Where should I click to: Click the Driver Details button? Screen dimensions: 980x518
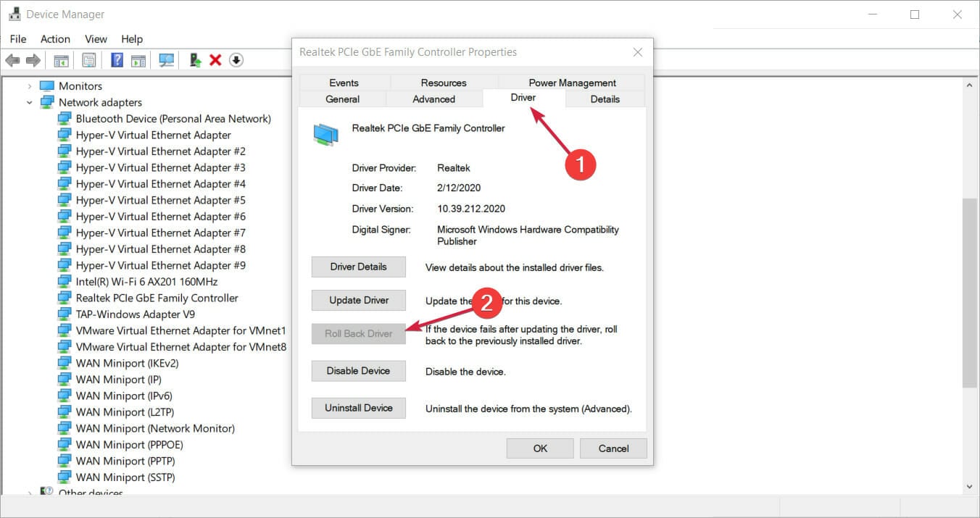click(x=359, y=267)
